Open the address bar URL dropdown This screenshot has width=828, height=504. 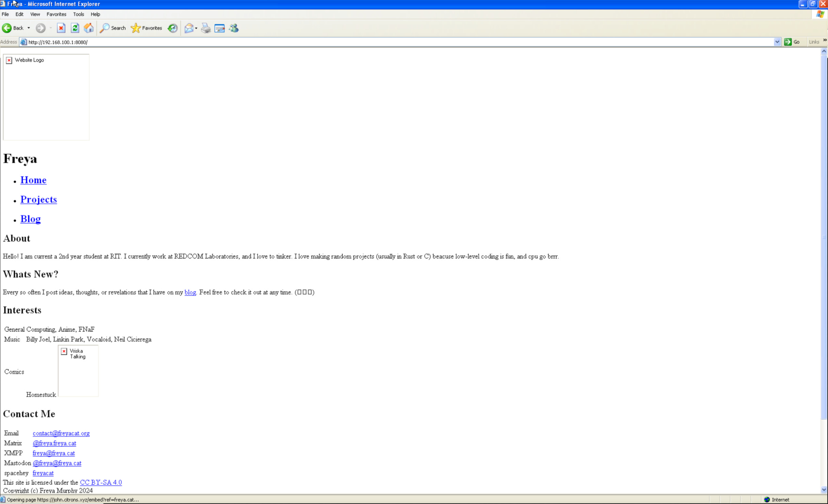pyautogui.click(x=777, y=42)
